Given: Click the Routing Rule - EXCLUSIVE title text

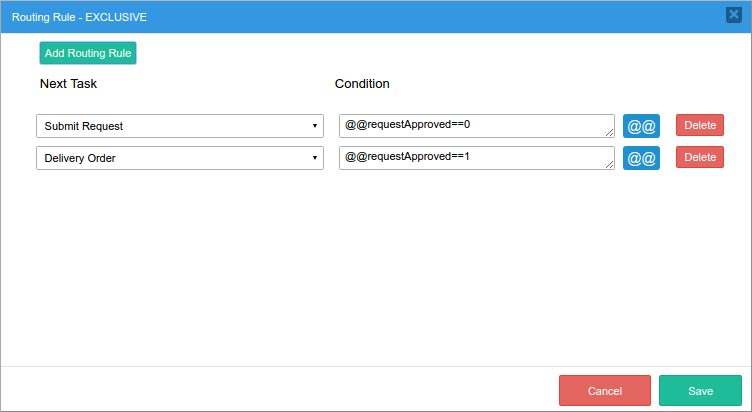Looking at the screenshot, I should pyautogui.click(x=79, y=17).
